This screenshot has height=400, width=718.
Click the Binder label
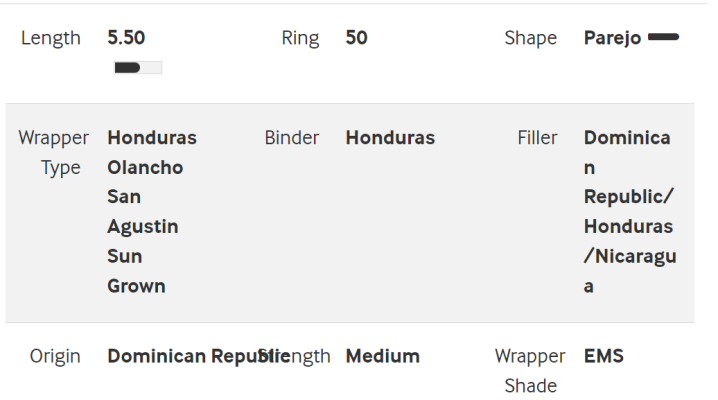[292, 138]
